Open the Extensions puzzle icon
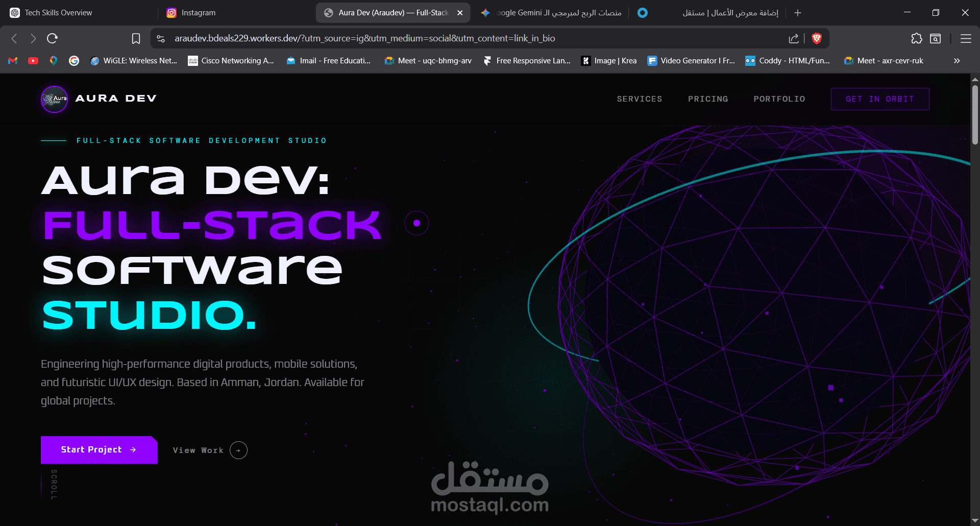Screen dimensions: 980x526 coord(917,38)
